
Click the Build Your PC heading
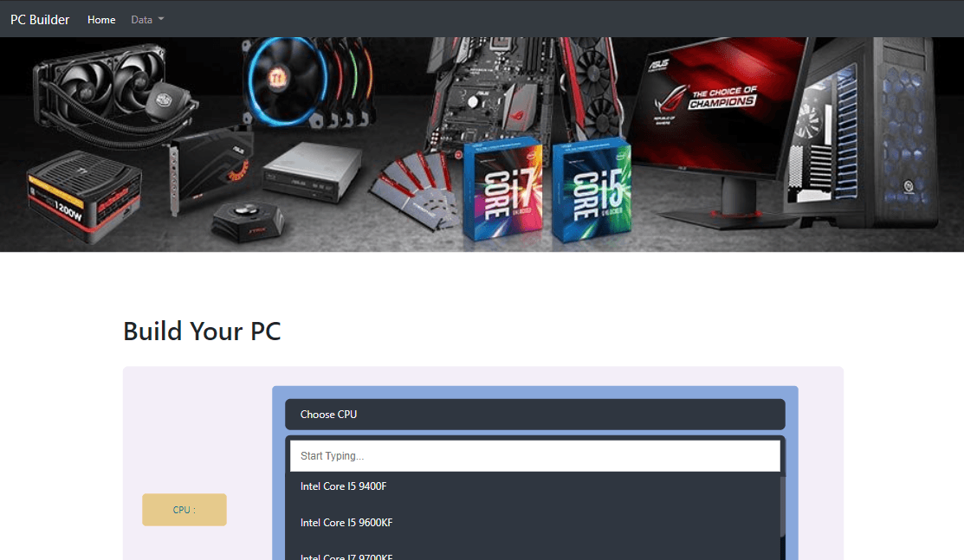[x=202, y=331]
